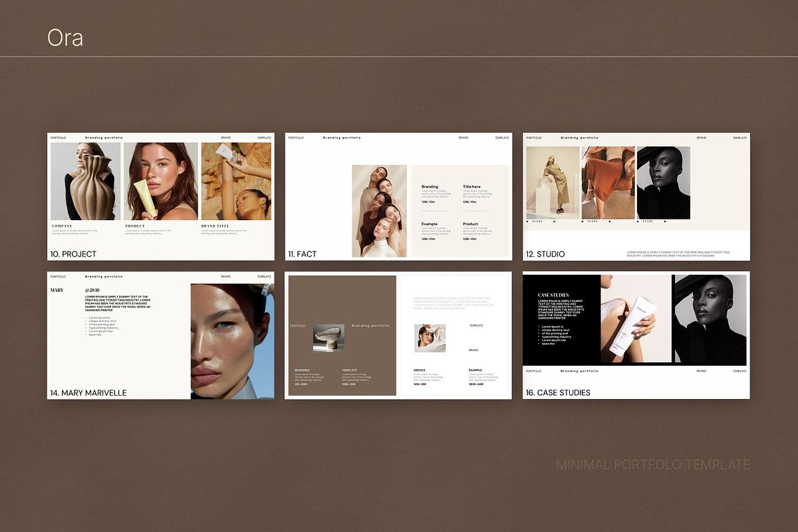Click the "12. STUDIO" slide label

545,254
